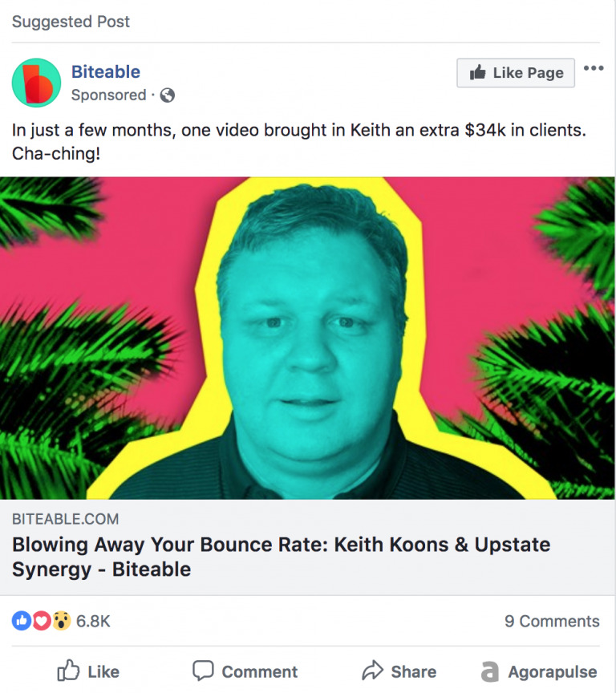Click the Sponsored label
This screenshot has width=616, height=693.
(x=109, y=95)
